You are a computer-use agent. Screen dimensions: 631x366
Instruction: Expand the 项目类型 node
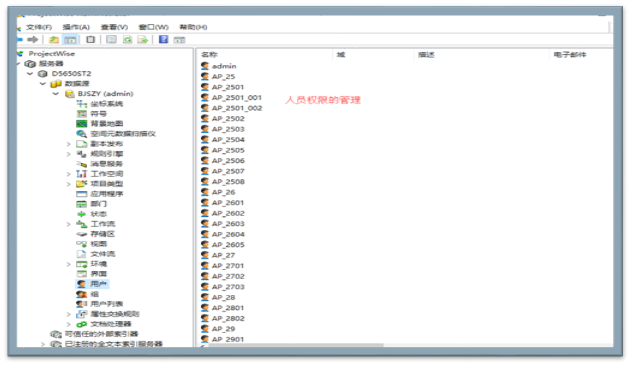point(68,184)
